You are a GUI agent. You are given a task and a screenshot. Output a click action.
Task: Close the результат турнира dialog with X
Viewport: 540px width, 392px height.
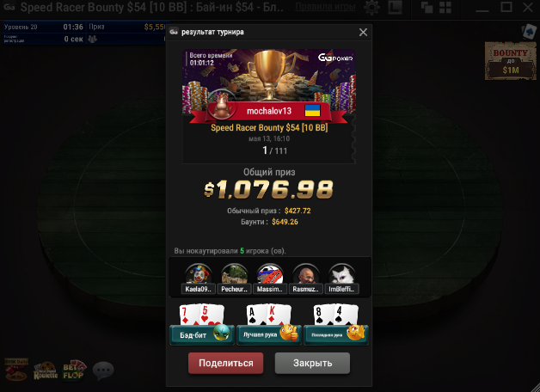(363, 33)
